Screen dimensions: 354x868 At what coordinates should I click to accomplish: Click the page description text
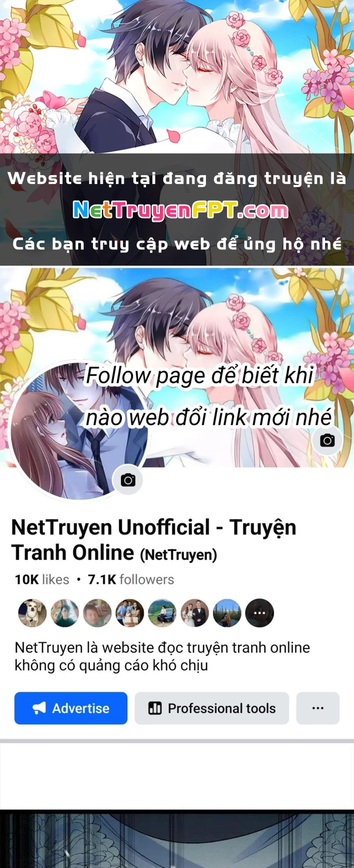pyautogui.click(x=162, y=656)
